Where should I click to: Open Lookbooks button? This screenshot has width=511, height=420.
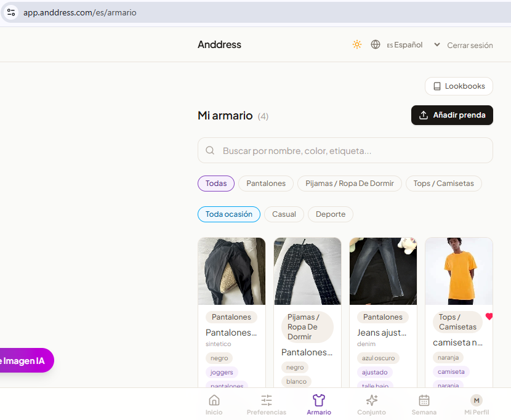point(459,86)
